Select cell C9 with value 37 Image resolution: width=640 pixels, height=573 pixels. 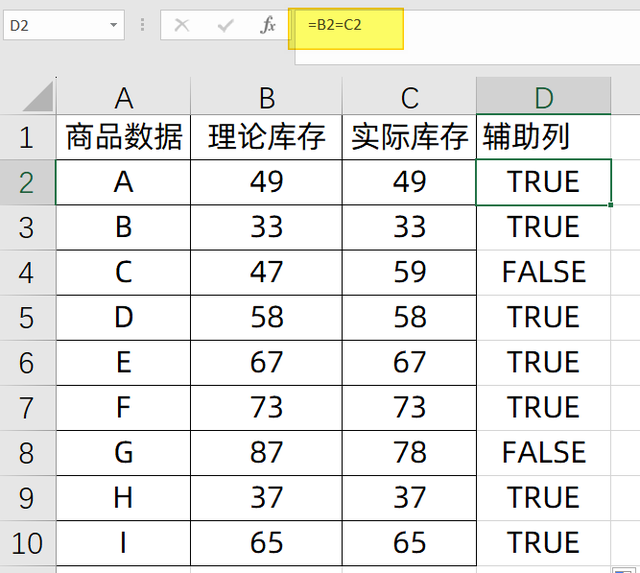409,498
